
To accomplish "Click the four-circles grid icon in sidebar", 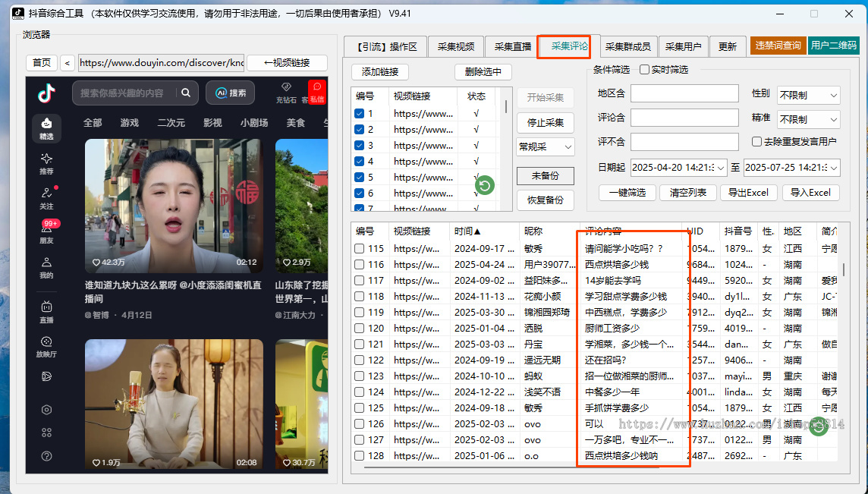I will click(x=46, y=433).
